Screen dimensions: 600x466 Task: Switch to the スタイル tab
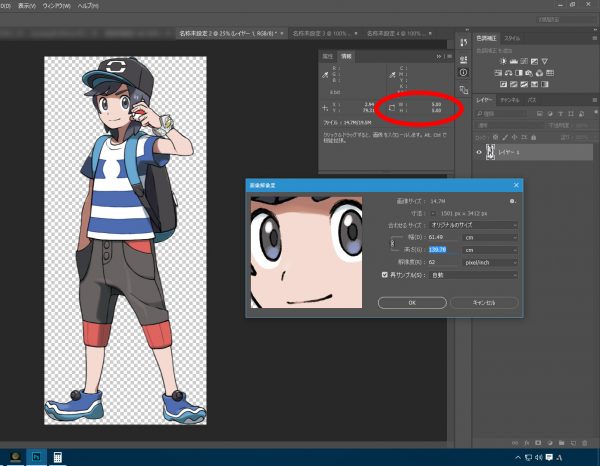click(512, 38)
